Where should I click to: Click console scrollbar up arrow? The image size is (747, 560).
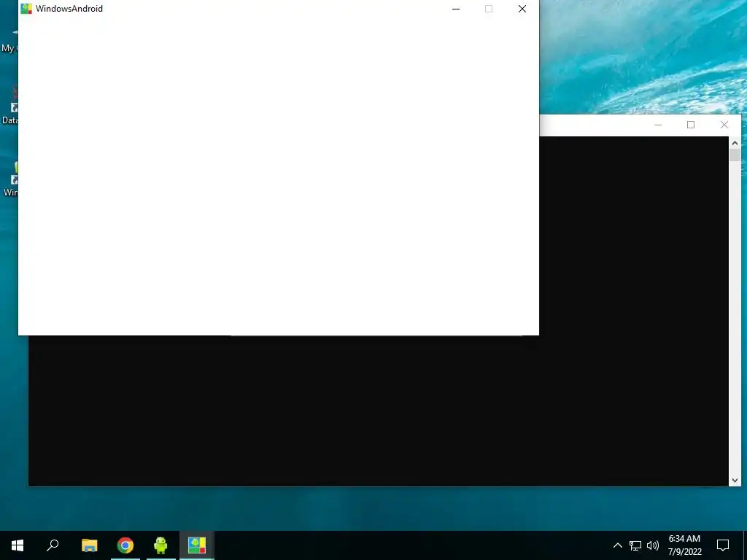735,142
